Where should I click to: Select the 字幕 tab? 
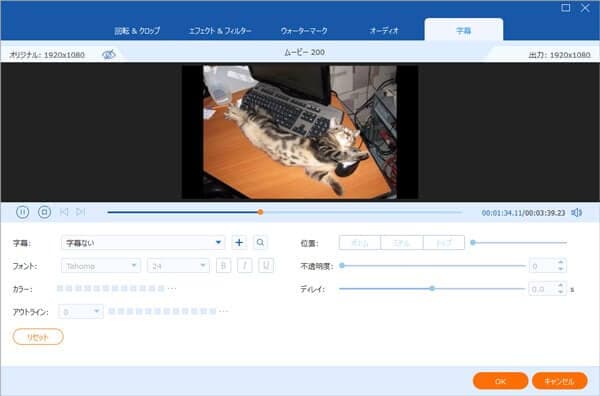point(464,30)
